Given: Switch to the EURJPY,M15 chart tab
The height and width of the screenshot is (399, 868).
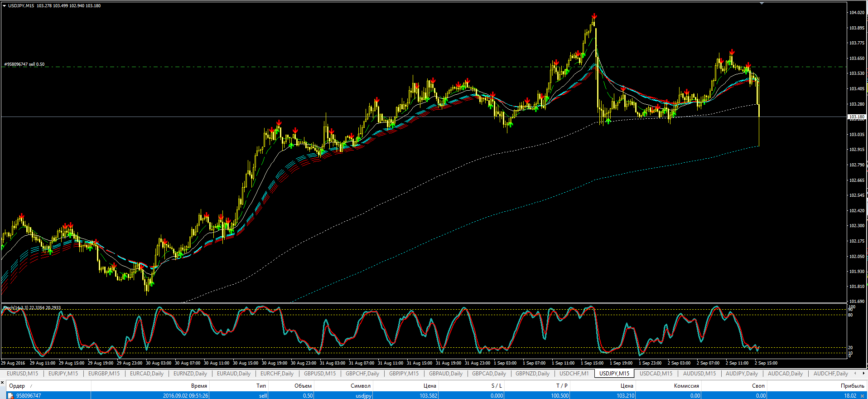Looking at the screenshot, I should (63, 374).
